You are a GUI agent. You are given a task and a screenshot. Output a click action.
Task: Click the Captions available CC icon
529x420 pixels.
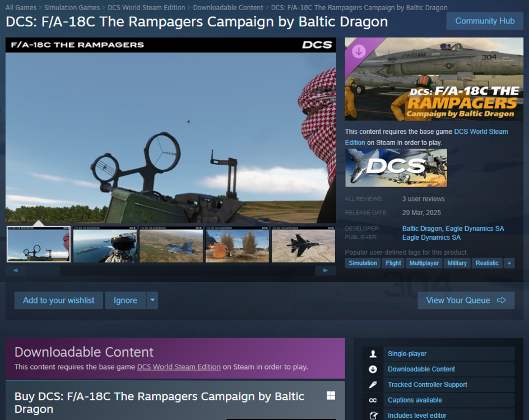coord(373,400)
